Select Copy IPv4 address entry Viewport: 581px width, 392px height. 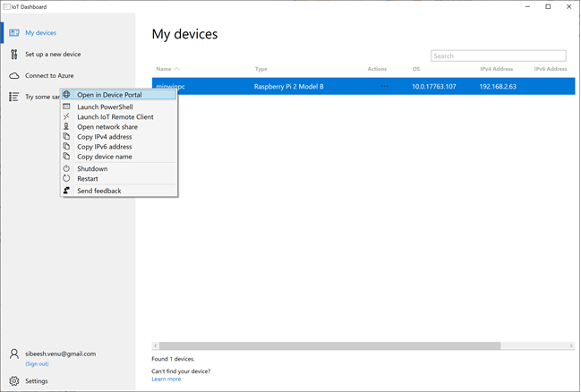pos(118,137)
